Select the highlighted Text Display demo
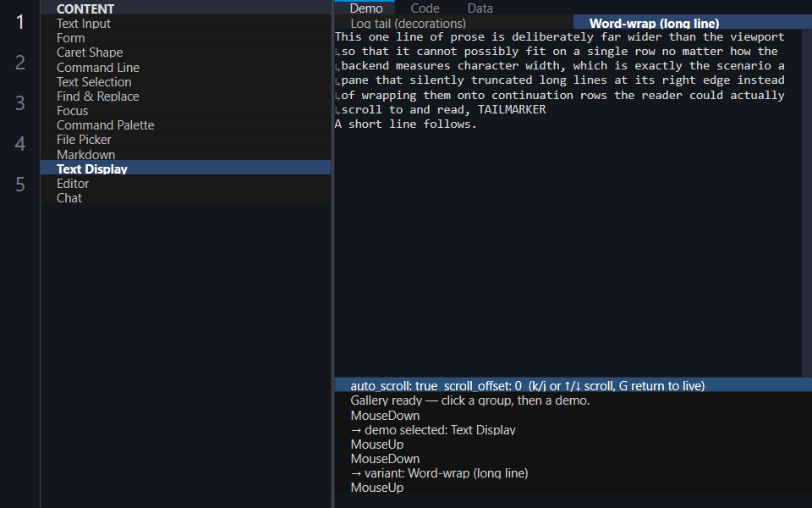The height and width of the screenshot is (508, 812). (185, 168)
